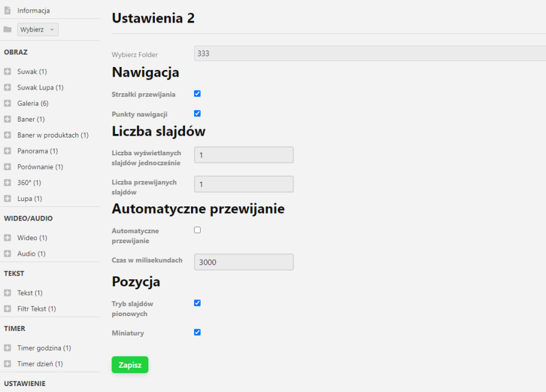Open the Porównanie section

(x=39, y=167)
